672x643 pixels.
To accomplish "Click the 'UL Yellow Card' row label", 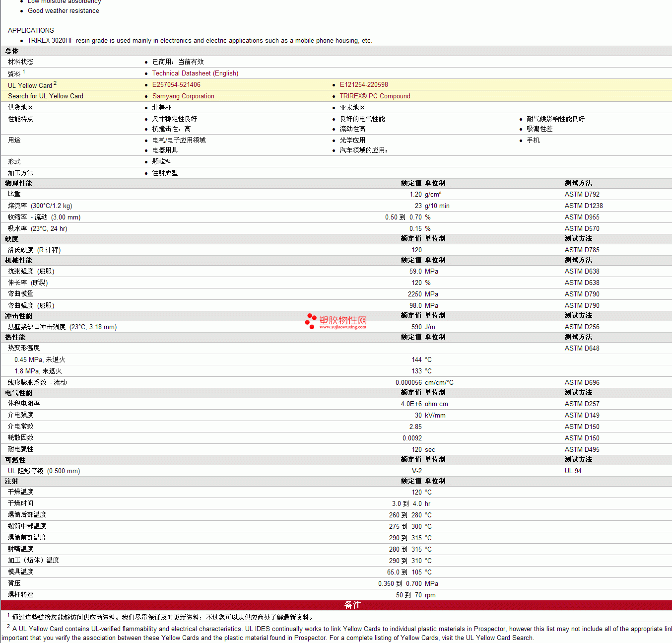I will [30, 85].
